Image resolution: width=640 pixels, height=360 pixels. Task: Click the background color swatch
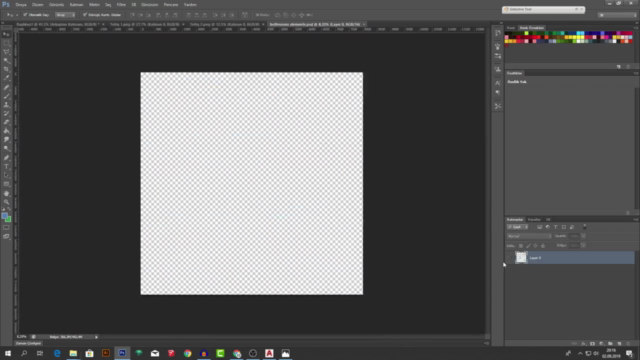(9, 219)
